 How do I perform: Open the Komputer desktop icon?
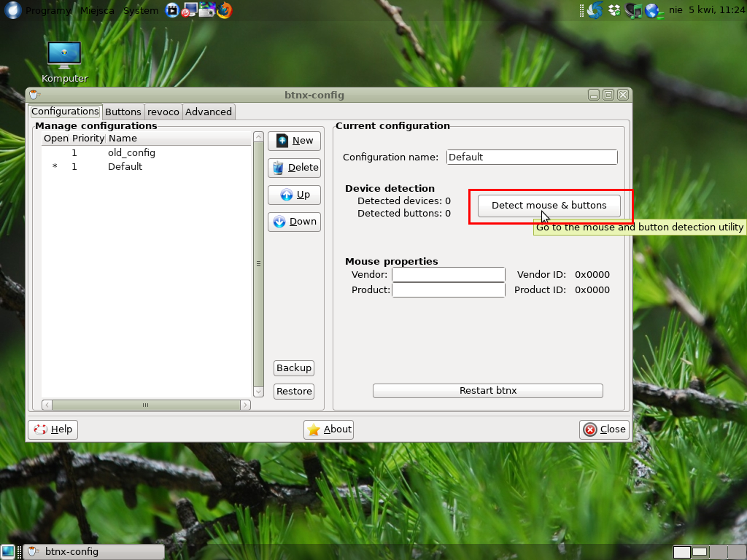(64, 62)
